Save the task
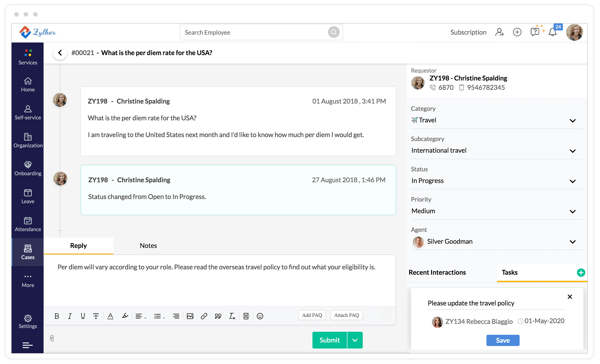Image resolution: width=600 pixels, height=364 pixels. (503, 340)
